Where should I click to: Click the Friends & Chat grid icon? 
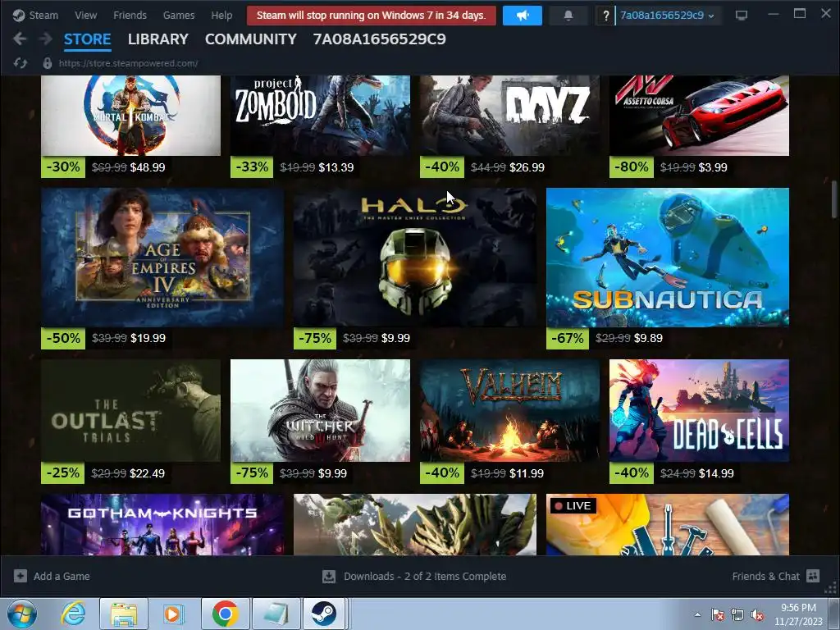[x=813, y=576]
